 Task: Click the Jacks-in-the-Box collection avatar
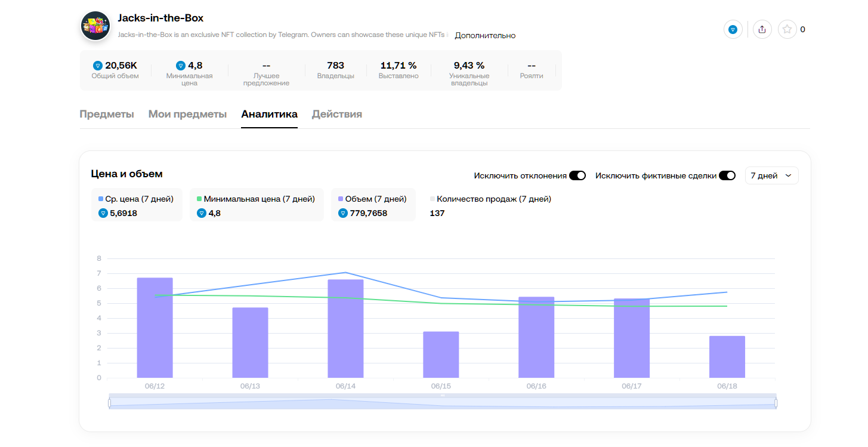(x=95, y=26)
